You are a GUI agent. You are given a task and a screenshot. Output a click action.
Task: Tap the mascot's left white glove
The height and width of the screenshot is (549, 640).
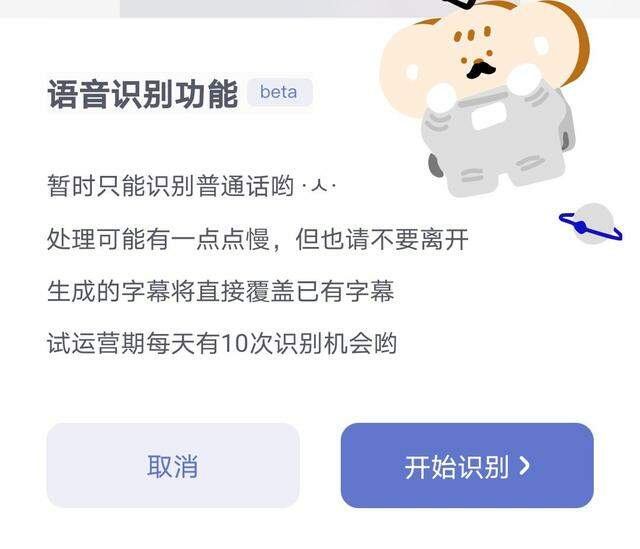441,97
